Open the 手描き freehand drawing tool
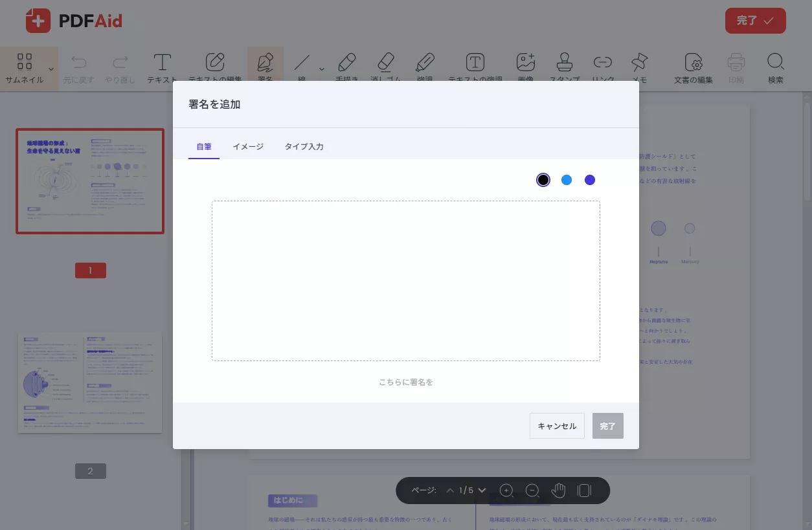The height and width of the screenshot is (530, 812). pyautogui.click(x=346, y=67)
